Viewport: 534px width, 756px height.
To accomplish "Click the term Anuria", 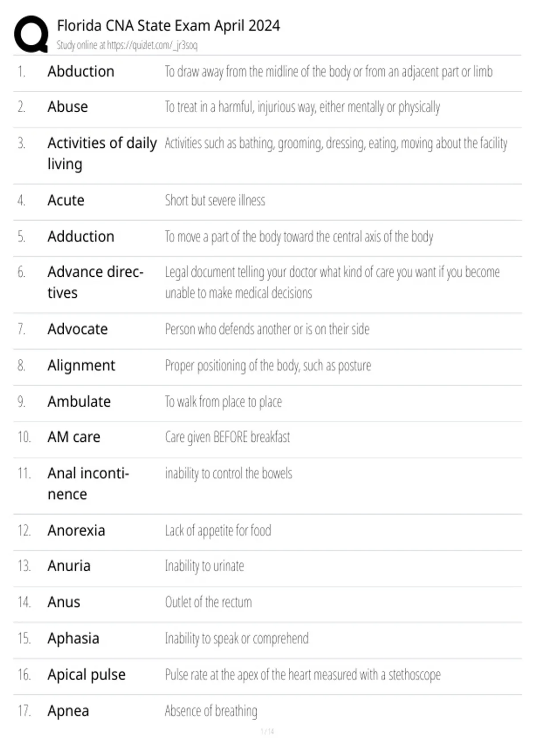I will point(69,566).
